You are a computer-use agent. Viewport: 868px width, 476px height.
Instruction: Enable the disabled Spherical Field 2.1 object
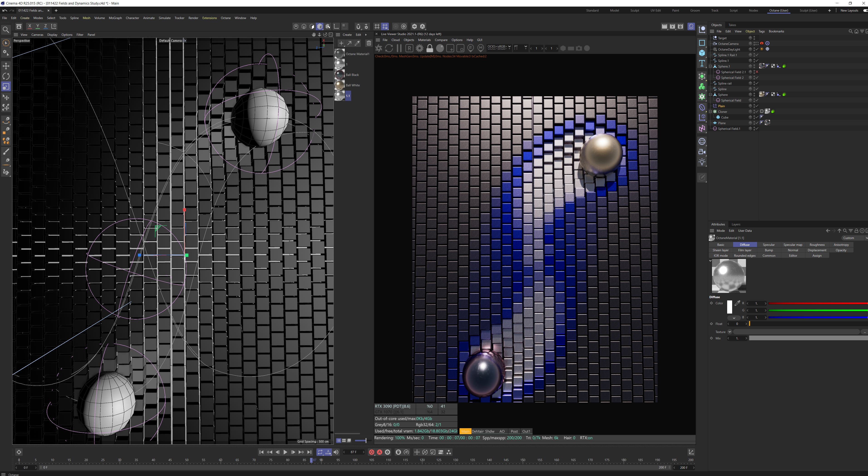point(757,72)
